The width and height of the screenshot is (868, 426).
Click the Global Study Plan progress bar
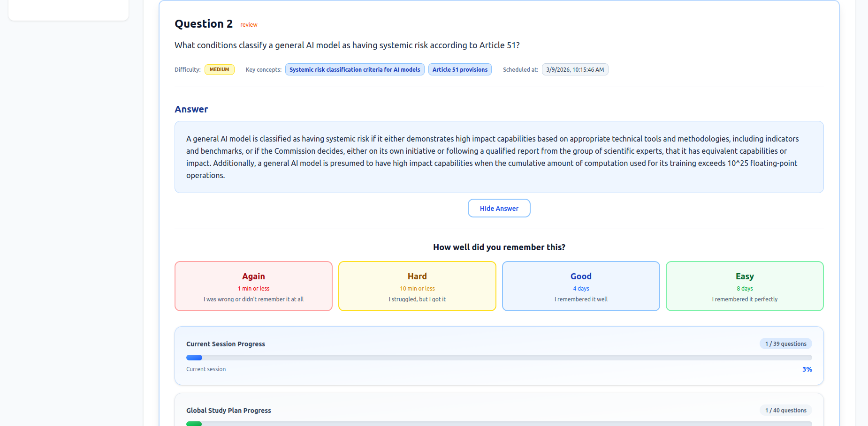pos(499,424)
